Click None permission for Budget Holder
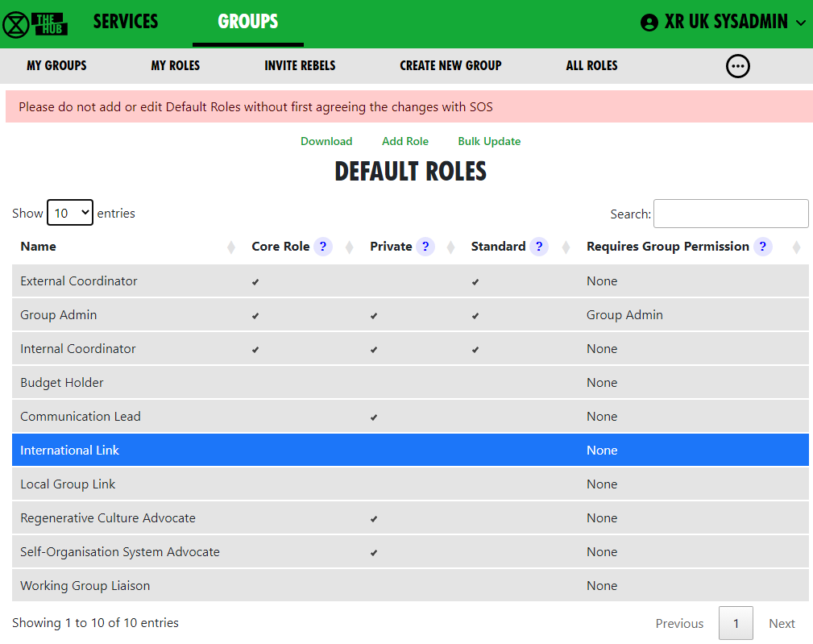813x644 pixels. [602, 383]
